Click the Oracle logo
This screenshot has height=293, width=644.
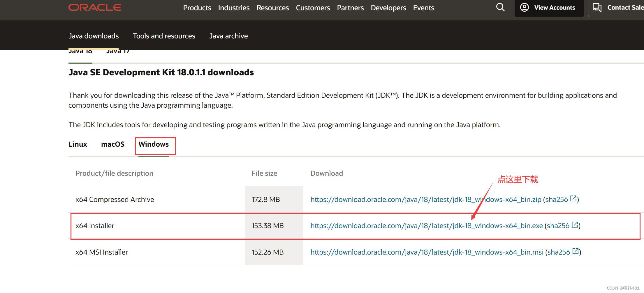95,7
